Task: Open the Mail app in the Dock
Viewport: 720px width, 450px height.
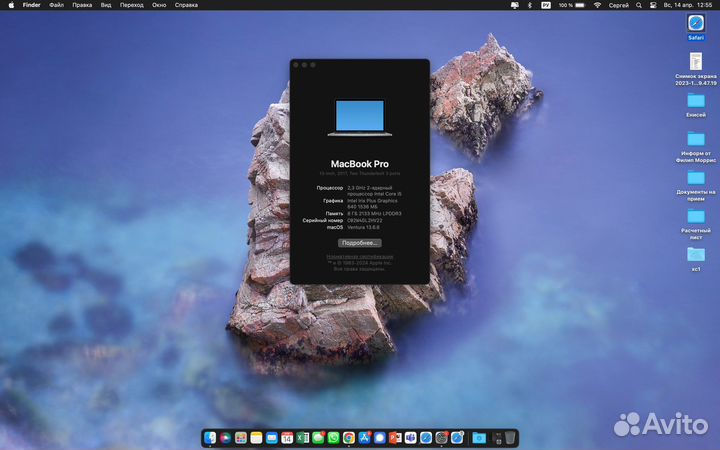Action: (x=272, y=438)
